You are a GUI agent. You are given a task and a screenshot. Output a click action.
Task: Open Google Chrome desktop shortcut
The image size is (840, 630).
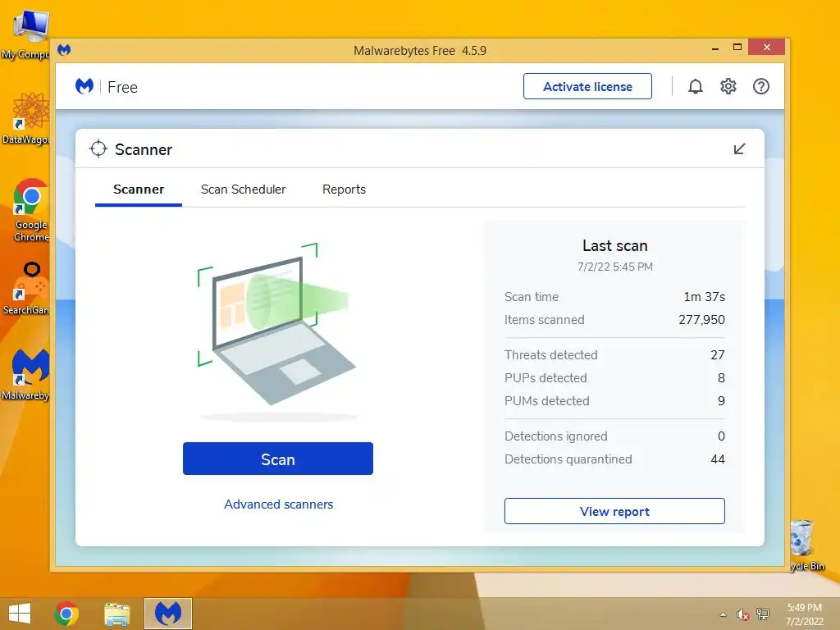(30, 210)
